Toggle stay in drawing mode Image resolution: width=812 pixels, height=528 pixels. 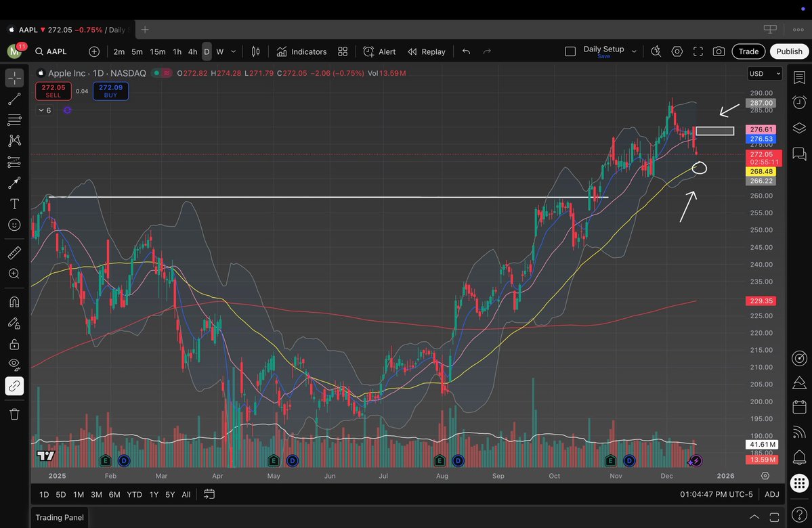(x=14, y=323)
